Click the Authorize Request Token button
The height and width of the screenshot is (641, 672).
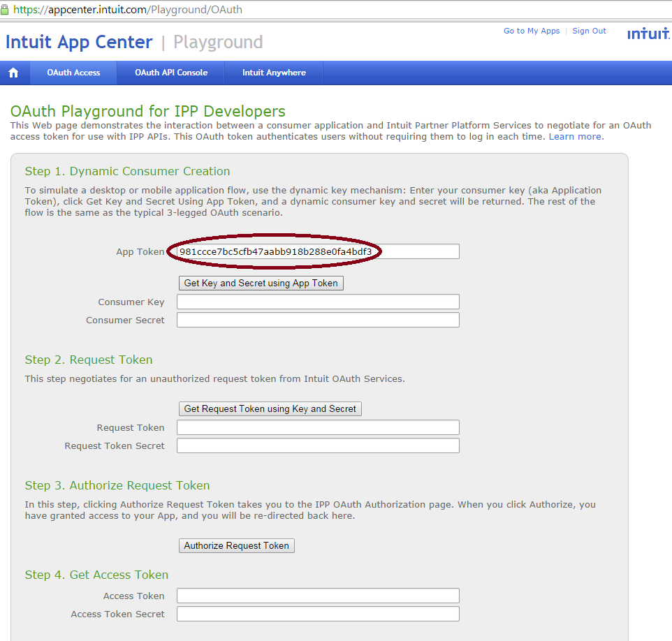pyautogui.click(x=237, y=545)
